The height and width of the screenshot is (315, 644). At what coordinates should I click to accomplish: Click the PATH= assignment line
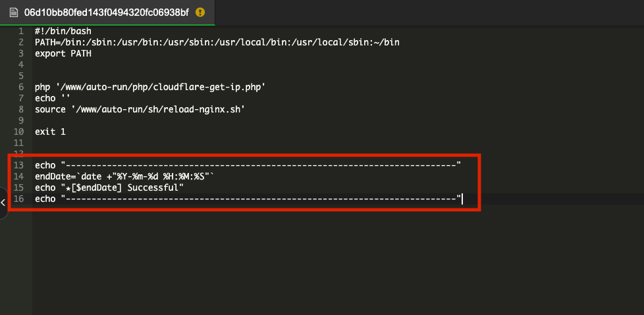coord(217,42)
